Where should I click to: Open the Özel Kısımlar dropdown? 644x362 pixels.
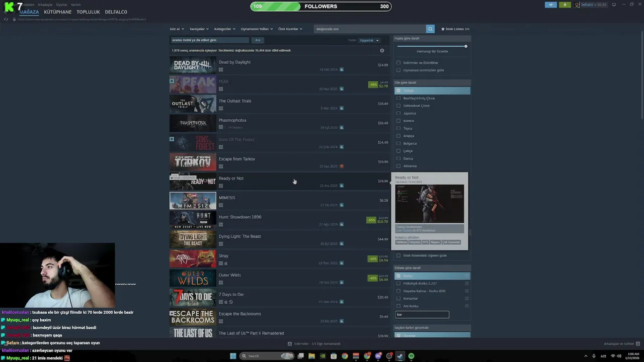point(290,29)
